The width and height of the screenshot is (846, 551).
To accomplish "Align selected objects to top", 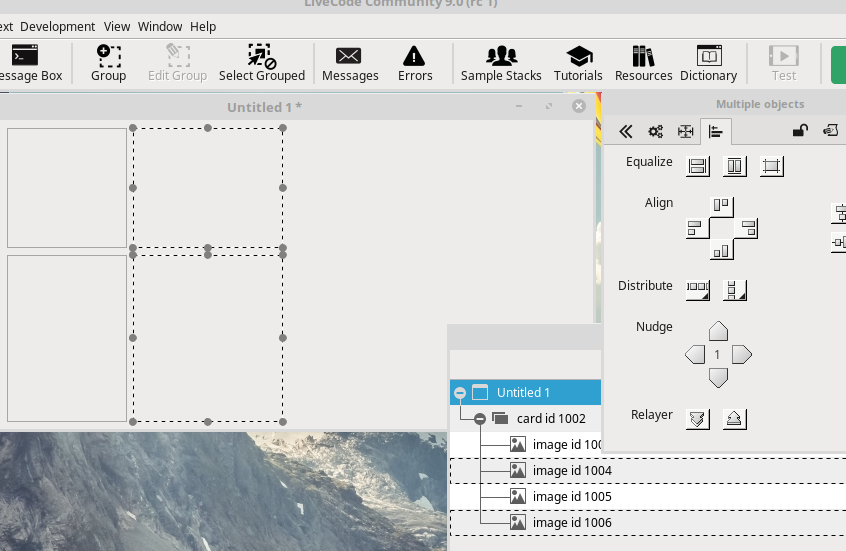I will pyautogui.click(x=721, y=207).
